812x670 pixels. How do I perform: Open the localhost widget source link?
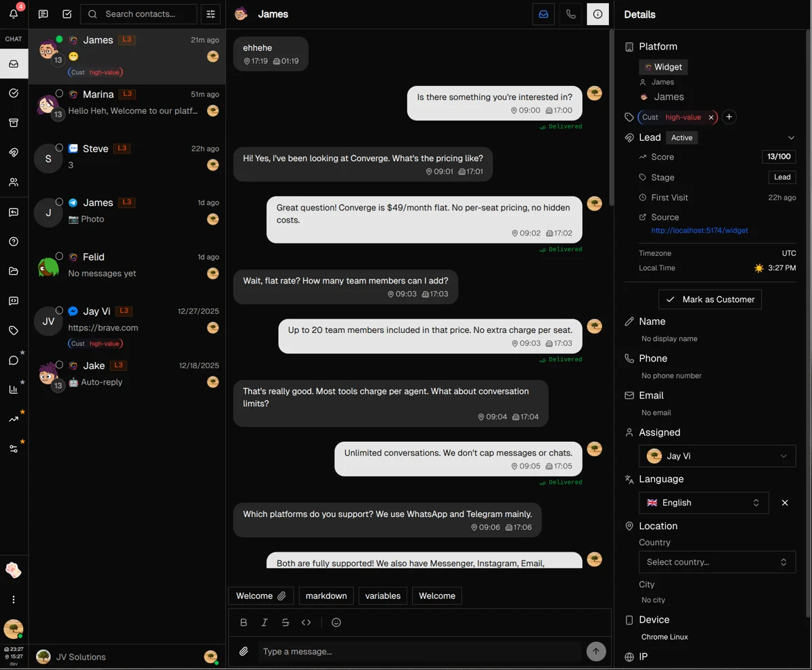point(700,230)
